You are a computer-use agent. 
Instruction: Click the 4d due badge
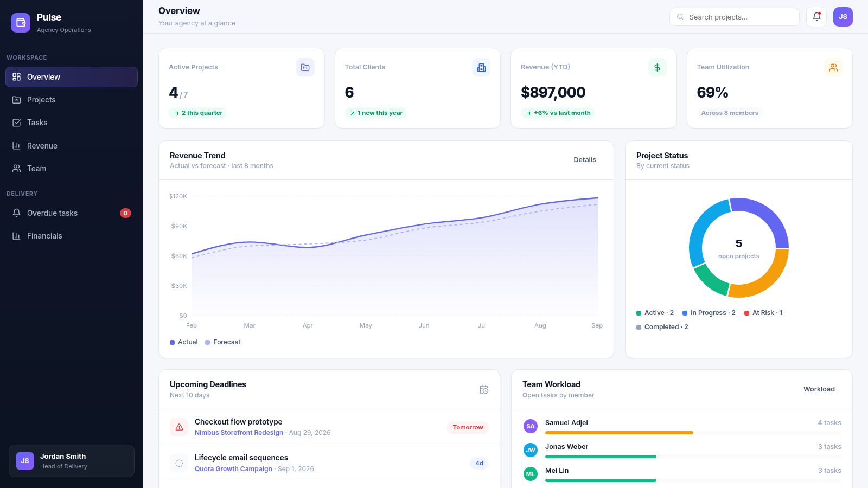[x=479, y=463]
